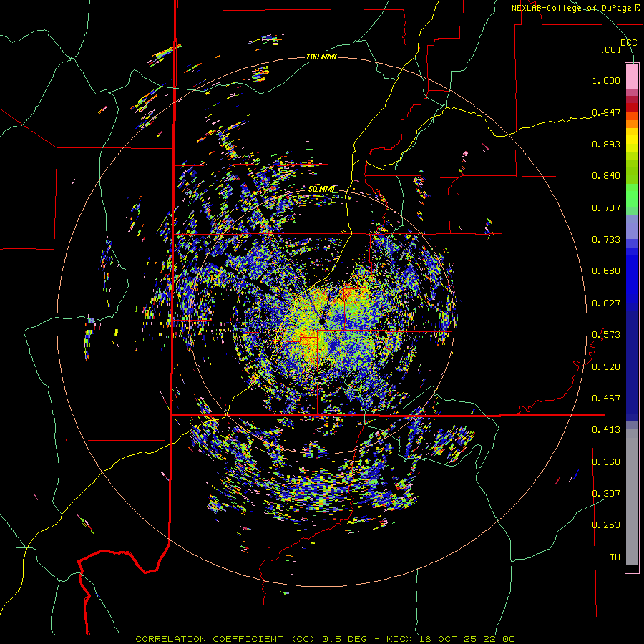Select the 0.680 scale value
This screenshot has width=644, height=644.
(x=606, y=271)
